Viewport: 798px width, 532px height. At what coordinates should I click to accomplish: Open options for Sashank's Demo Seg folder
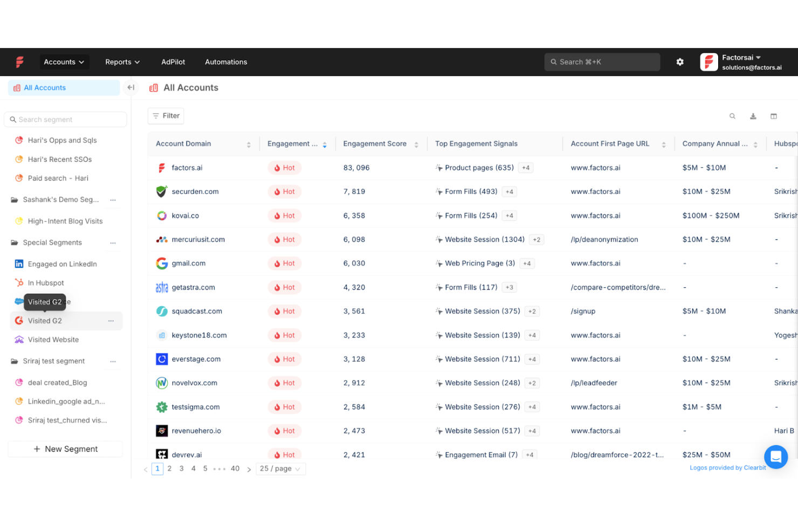113,200
